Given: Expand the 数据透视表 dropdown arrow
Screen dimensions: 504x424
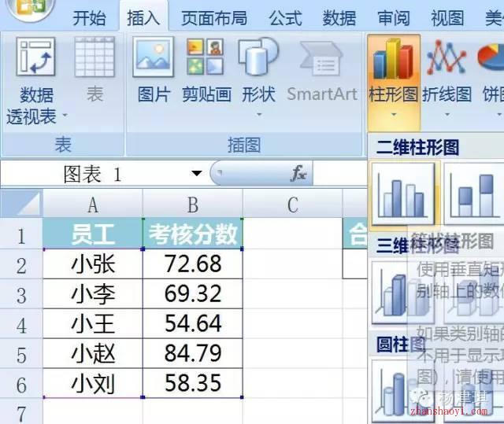Looking at the screenshot, I should [65, 115].
